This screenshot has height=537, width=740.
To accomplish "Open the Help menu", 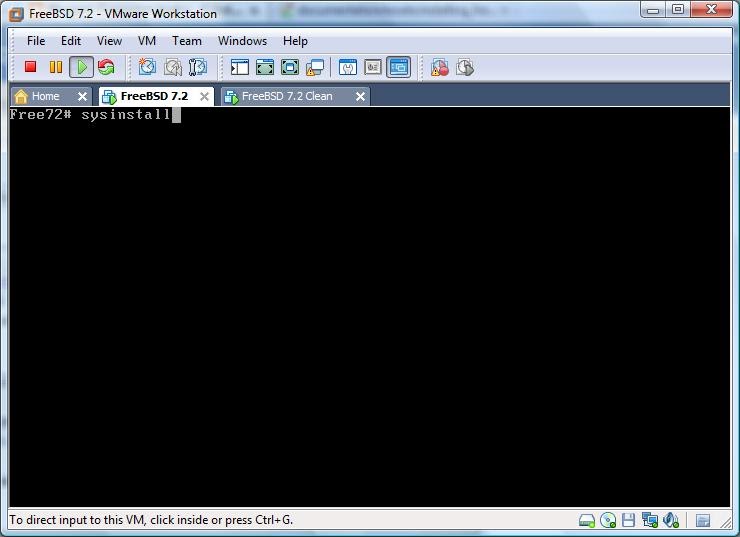I will (x=295, y=41).
